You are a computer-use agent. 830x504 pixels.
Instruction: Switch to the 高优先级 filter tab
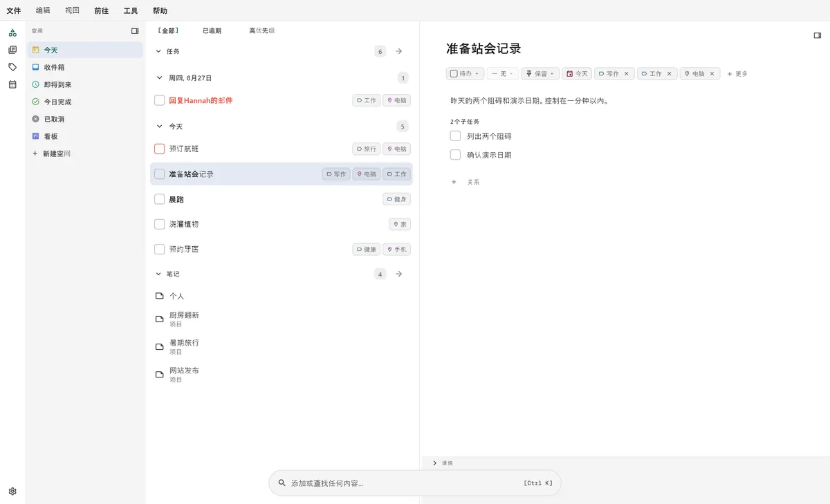click(262, 30)
